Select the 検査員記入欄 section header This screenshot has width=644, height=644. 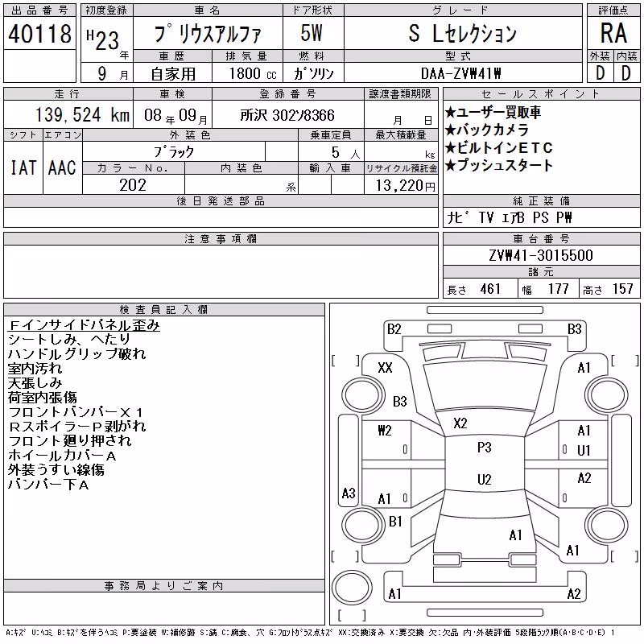point(164,310)
